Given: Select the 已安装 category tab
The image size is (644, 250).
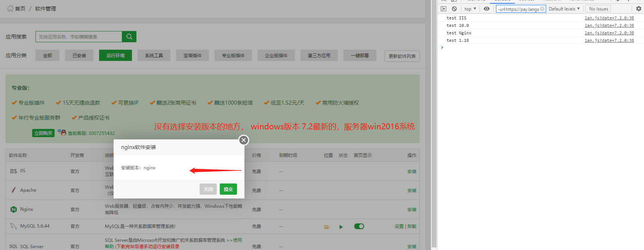Looking at the screenshot, I should point(79,55).
